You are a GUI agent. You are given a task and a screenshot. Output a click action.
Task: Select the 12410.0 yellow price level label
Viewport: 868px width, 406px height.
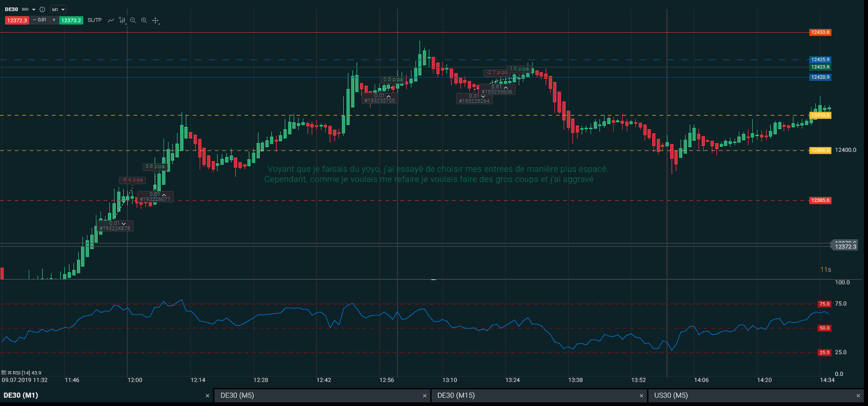[x=821, y=115]
